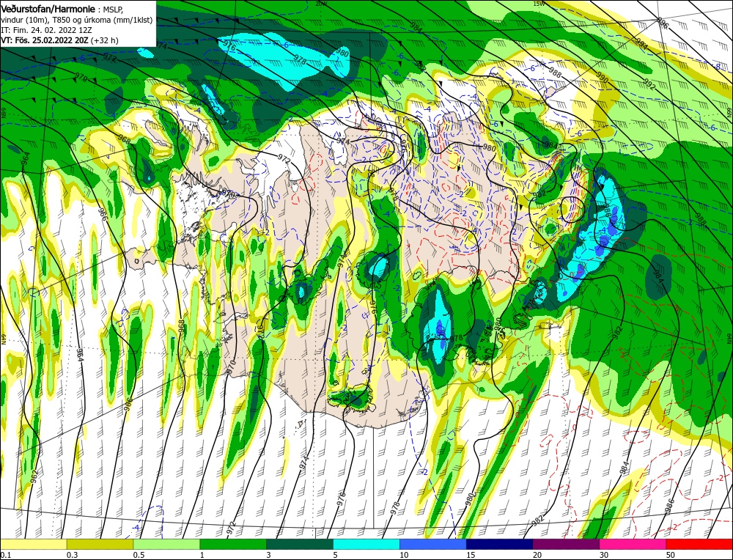This screenshot has width=733, height=560.
Task: Click the '3' legend value
Action: point(269,555)
